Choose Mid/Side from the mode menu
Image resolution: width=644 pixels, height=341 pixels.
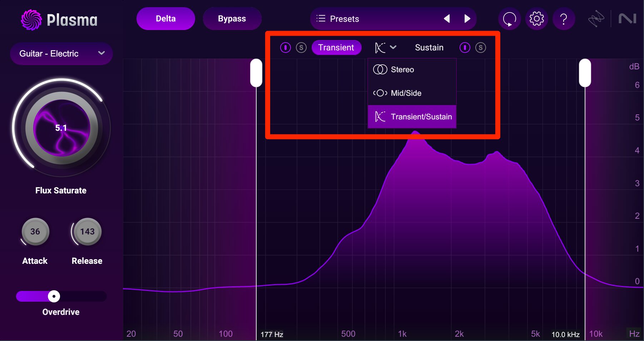pyautogui.click(x=412, y=93)
